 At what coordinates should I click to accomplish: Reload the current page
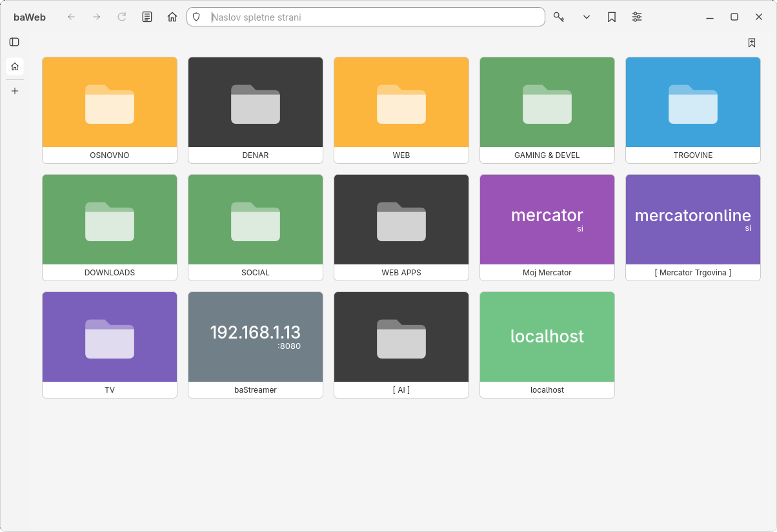122,17
